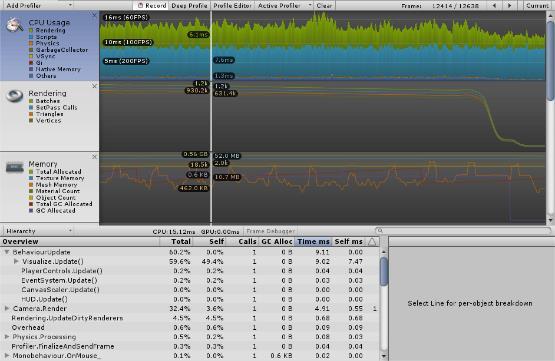Go to the previous frame arrow
Screen dimensions: 555x361
[x=494, y=5]
